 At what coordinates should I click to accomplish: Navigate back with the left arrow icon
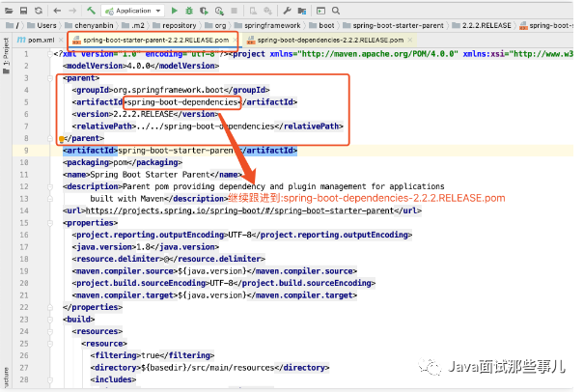pos(57,11)
